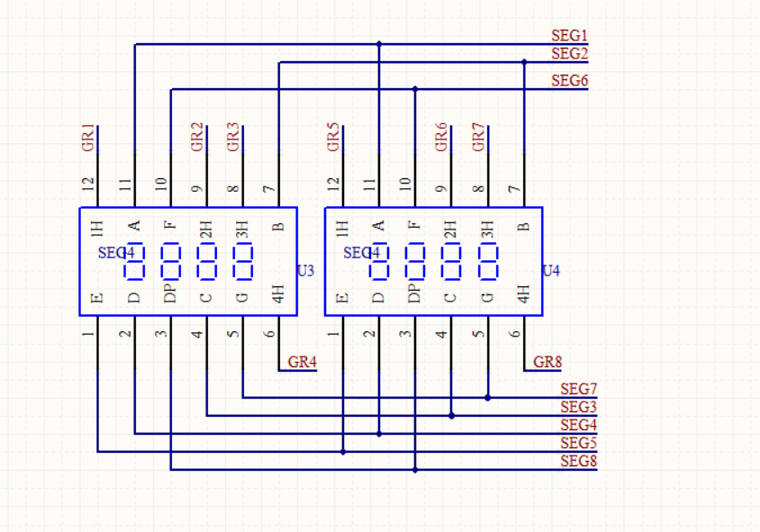This screenshot has height=532, width=760.
Task: Select the U4 designator text
Action: 551,271
